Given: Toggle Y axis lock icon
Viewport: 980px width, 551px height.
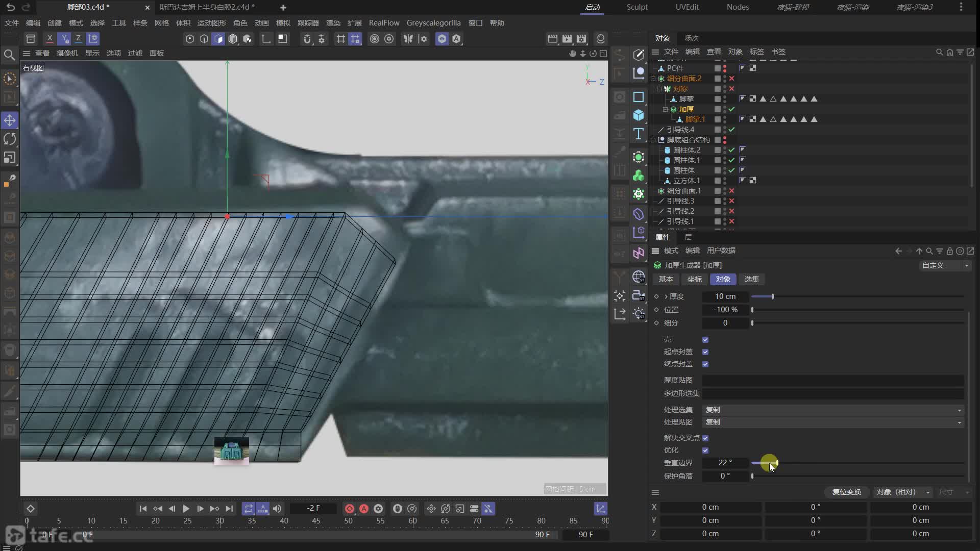Looking at the screenshot, I should [x=64, y=39].
